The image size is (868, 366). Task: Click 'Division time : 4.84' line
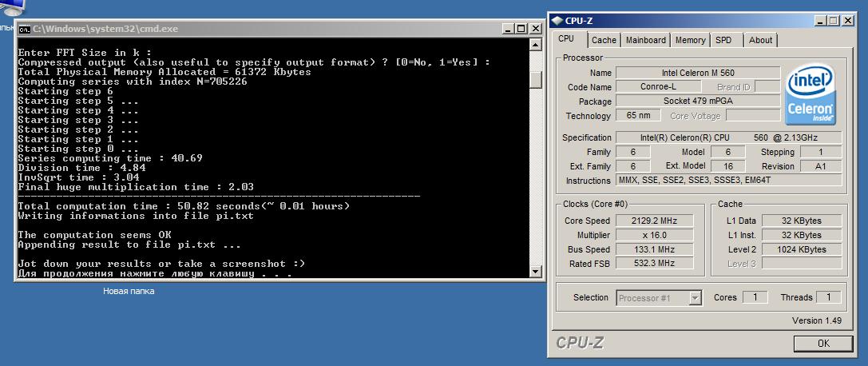tap(81, 168)
